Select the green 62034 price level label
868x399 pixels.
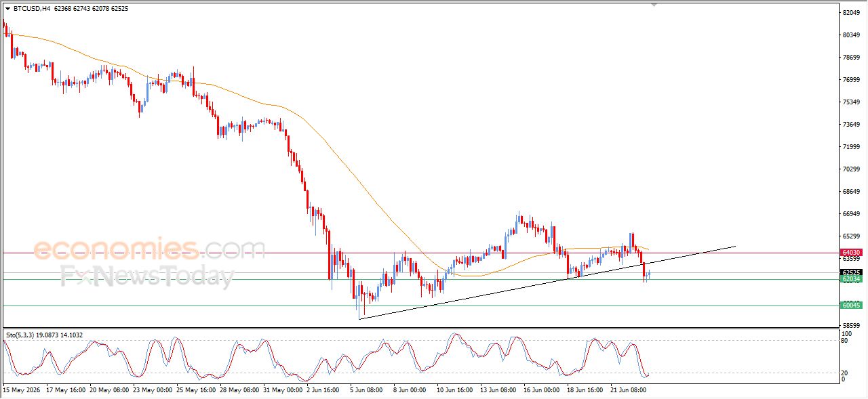(x=851, y=279)
